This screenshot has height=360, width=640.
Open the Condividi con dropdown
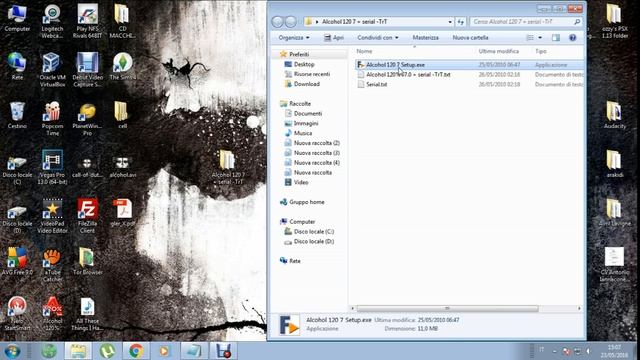coord(378,38)
